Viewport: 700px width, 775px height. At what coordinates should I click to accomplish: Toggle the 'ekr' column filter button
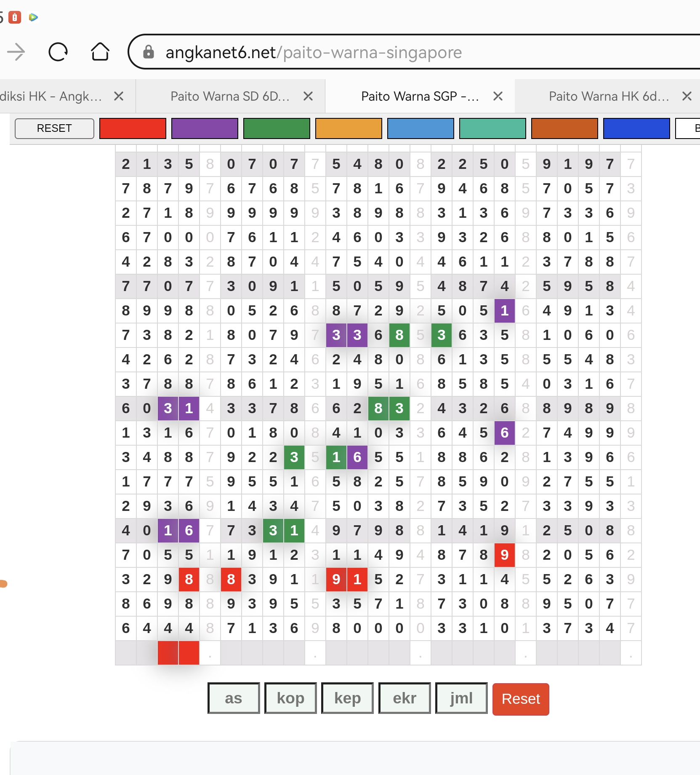tap(404, 698)
